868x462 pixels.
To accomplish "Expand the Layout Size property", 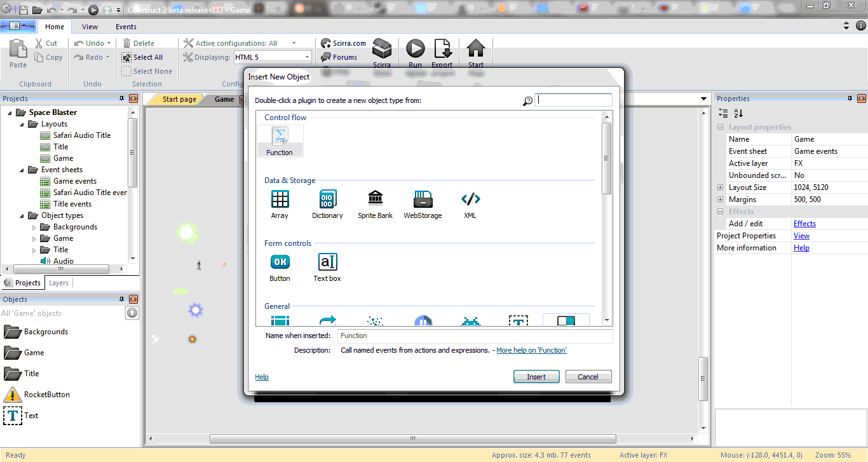I will pos(720,187).
